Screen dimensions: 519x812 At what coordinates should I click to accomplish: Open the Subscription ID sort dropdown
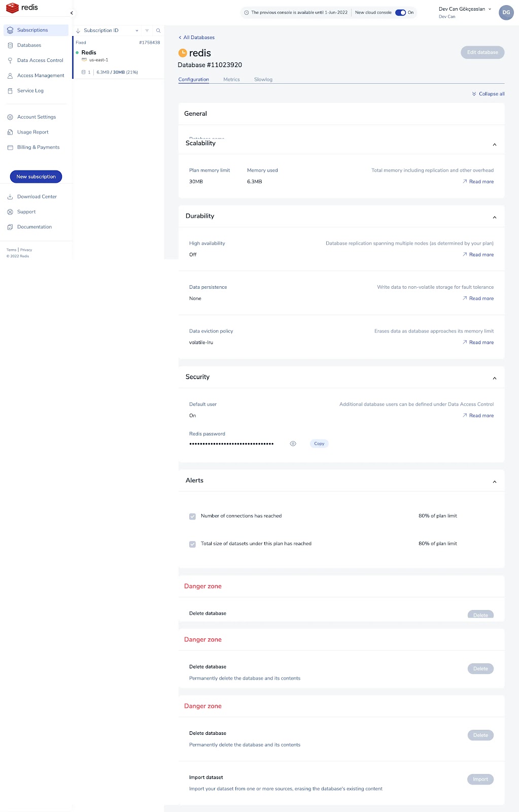pos(137,30)
